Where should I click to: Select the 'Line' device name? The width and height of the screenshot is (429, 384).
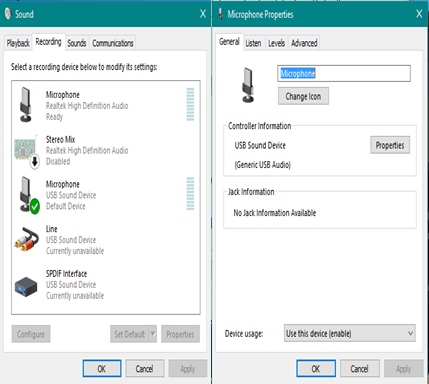(51, 229)
